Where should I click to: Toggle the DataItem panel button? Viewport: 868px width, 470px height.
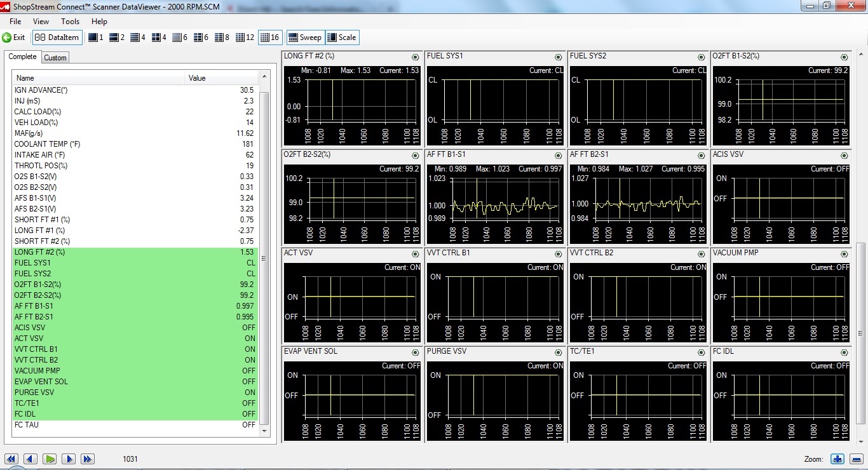point(57,37)
